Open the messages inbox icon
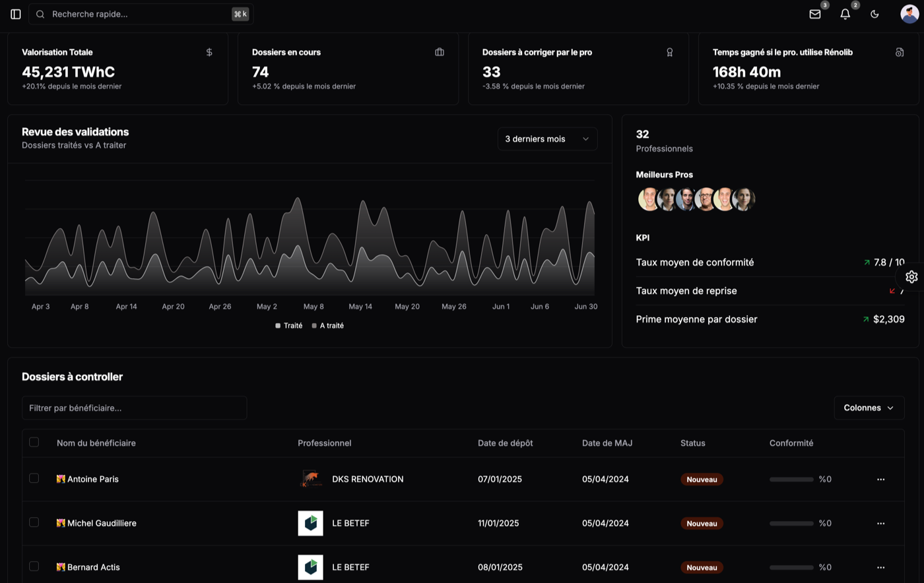Image resolution: width=924 pixels, height=583 pixels. coord(814,14)
